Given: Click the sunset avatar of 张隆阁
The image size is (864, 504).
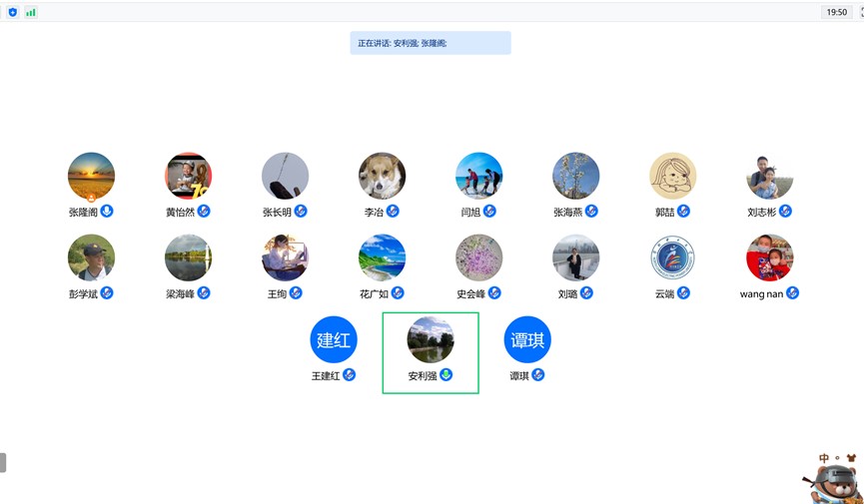Looking at the screenshot, I should point(91,176).
